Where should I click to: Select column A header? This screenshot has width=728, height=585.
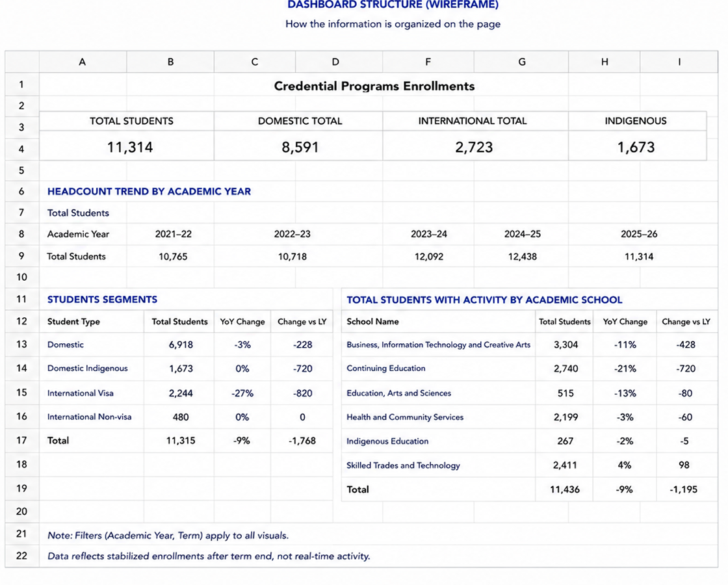coord(83,62)
